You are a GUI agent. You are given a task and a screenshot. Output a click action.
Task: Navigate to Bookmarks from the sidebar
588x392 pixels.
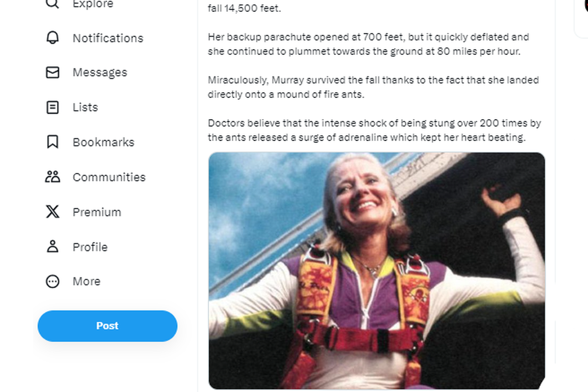click(x=103, y=142)
